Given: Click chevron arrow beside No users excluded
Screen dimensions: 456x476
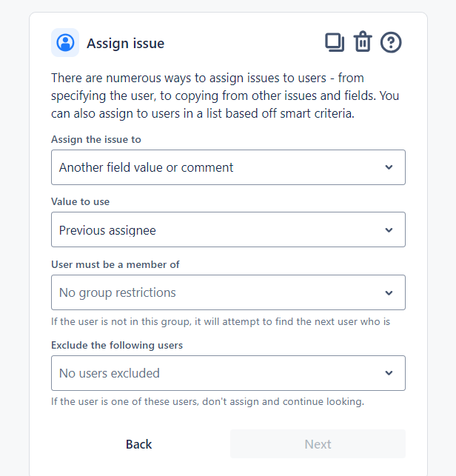Looking at the screenshot, I should pyautogui.click(x=389, y=373).
